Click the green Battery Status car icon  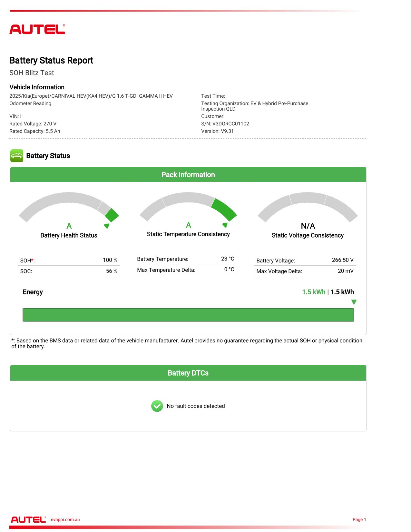click(17, 156)
